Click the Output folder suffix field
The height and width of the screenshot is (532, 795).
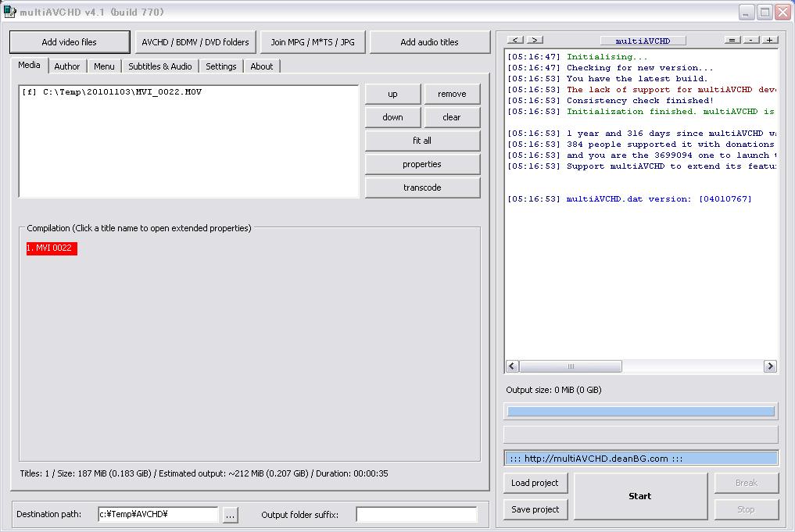416,514
